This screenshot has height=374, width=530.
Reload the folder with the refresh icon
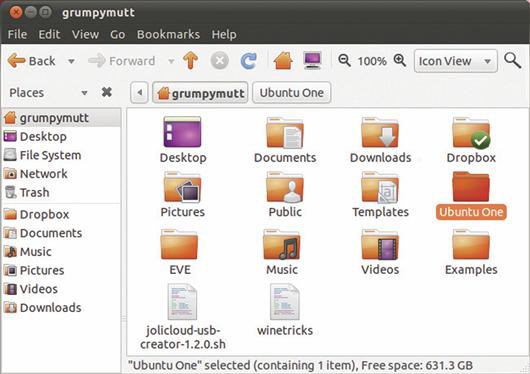pos(248,61)
